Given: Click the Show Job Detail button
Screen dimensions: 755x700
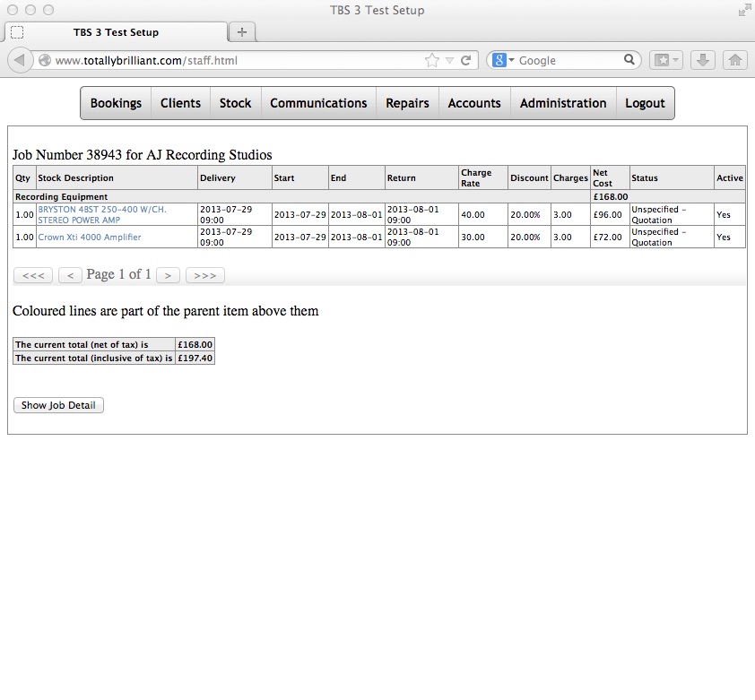Looking at the screenshot, I should coord(58,405).
